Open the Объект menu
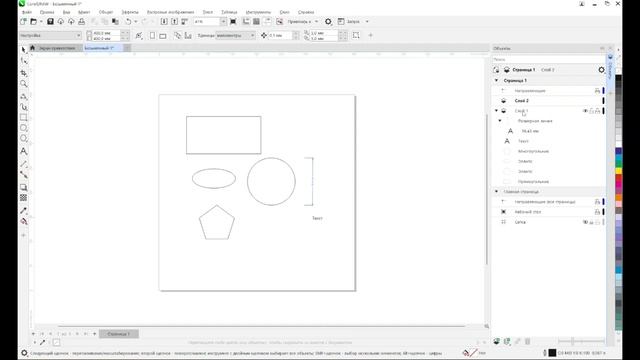The image size is (640, 360). (x=106, y=12)
